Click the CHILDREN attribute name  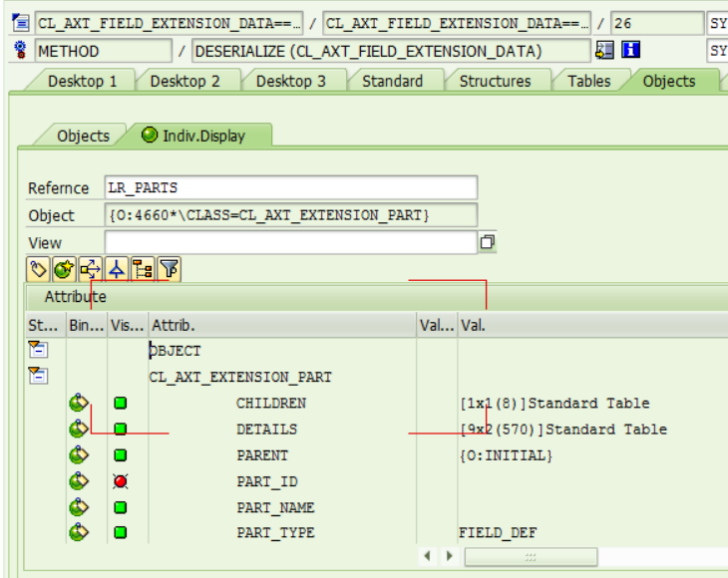271,403
